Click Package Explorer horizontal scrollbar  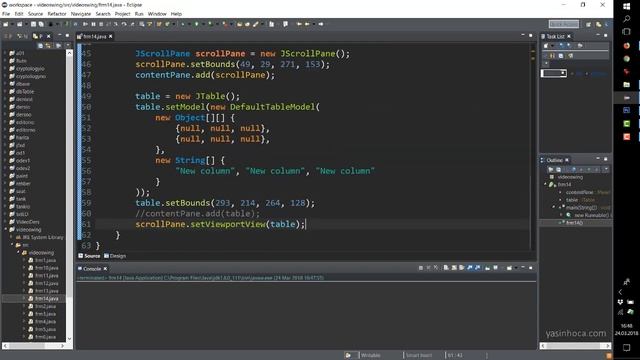(x=34, y=346)
